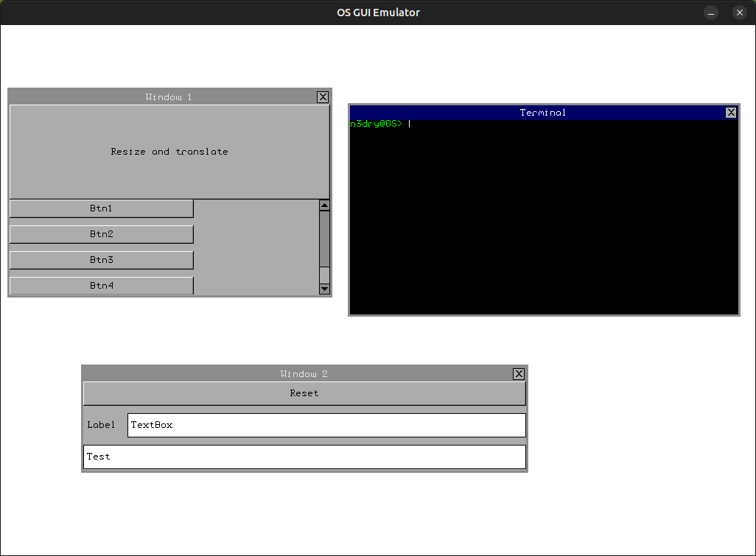This screenshot has width=756, height=556.
Task: Click the n3dry@OS> terminal prompt
Action: pos(376,124)
